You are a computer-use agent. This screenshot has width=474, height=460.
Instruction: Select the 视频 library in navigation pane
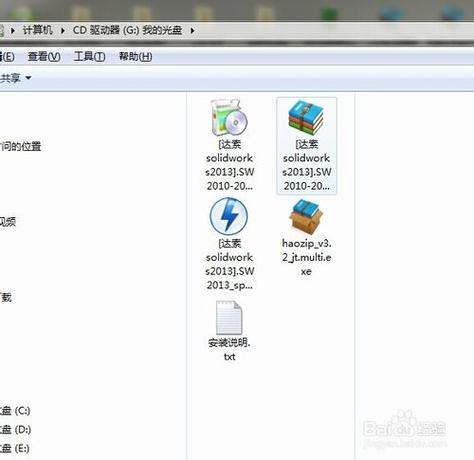click(x=8, y=221)
